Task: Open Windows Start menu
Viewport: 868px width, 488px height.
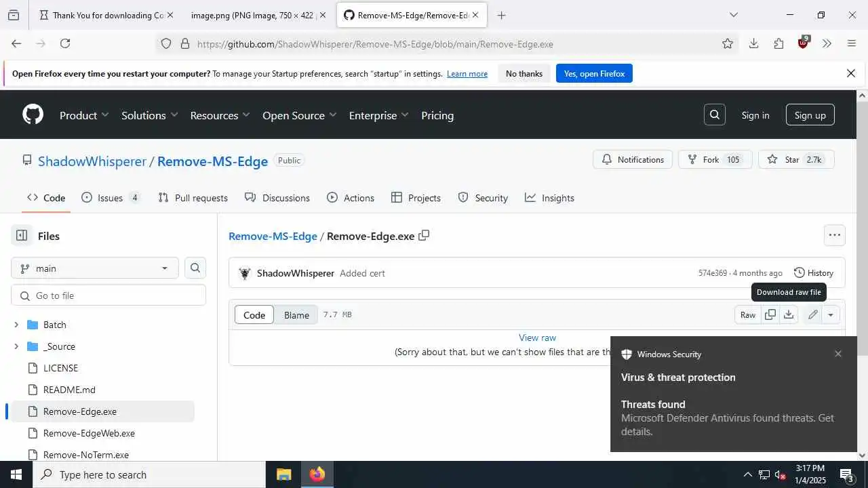Action: [x=16, y=474]
